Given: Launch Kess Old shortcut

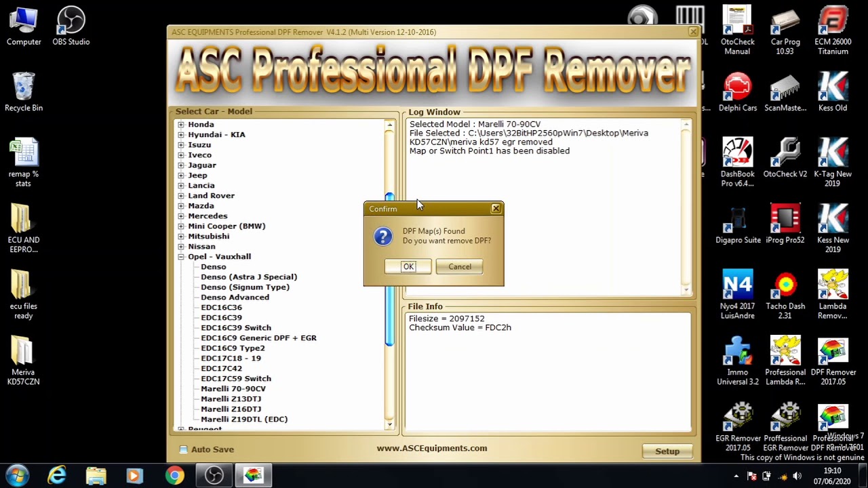Looking at the screenshot, I should [833, 92].
